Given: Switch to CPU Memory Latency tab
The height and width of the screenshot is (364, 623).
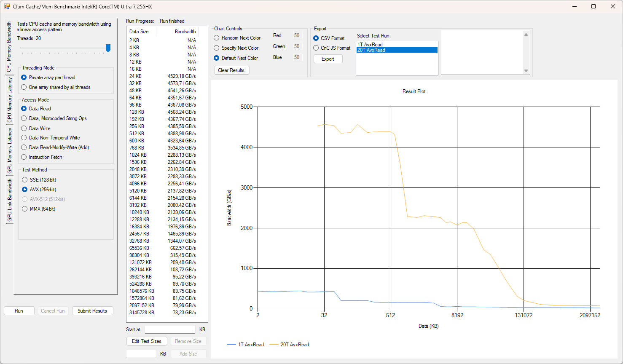Looking at the screenshot, I should 9,100.
